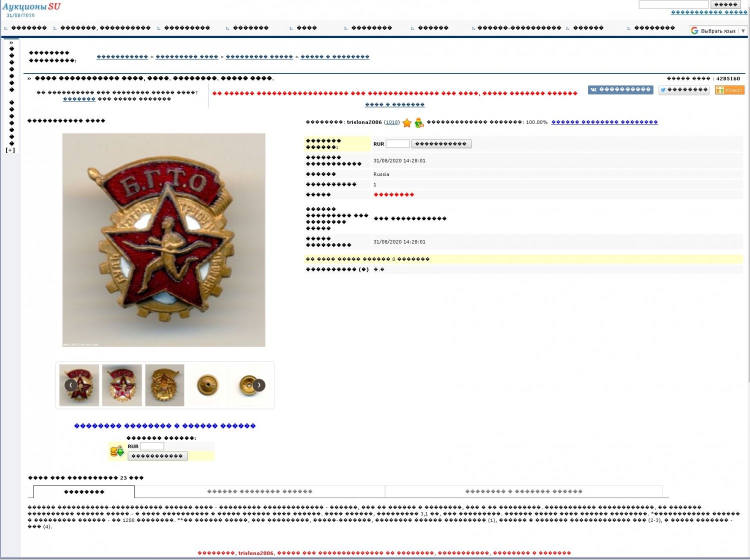
Task: Click the » chevron atop the left sidebar
Action: point(11,42)
